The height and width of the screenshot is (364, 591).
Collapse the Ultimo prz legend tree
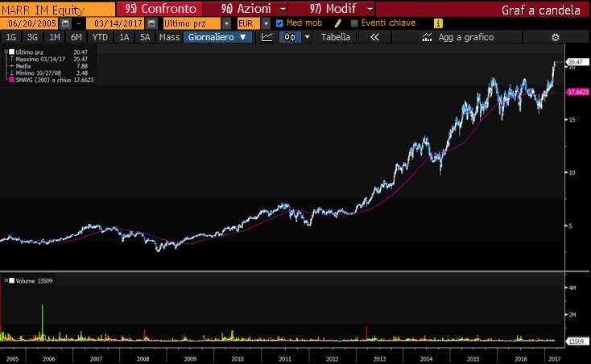[6, 52]
